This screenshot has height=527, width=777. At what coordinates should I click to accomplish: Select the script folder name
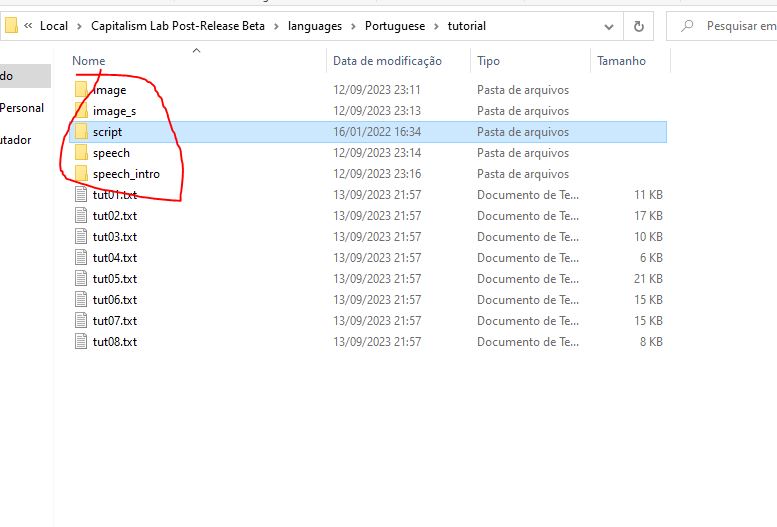[x=107, y=131]
